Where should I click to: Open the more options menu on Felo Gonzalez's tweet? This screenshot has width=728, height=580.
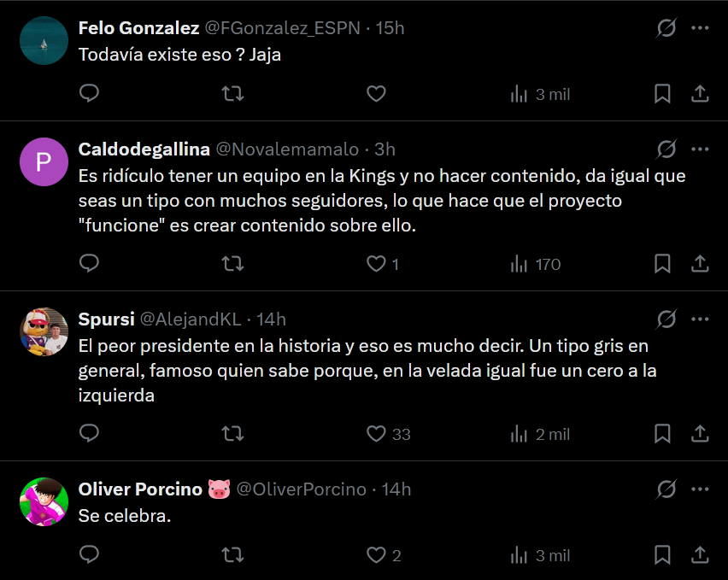(701, 27)
